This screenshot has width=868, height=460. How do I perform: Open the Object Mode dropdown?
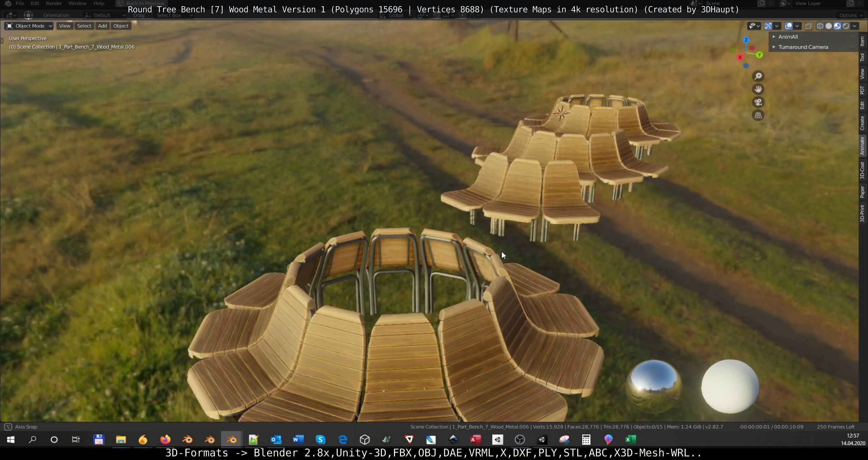tap(29, 26)
